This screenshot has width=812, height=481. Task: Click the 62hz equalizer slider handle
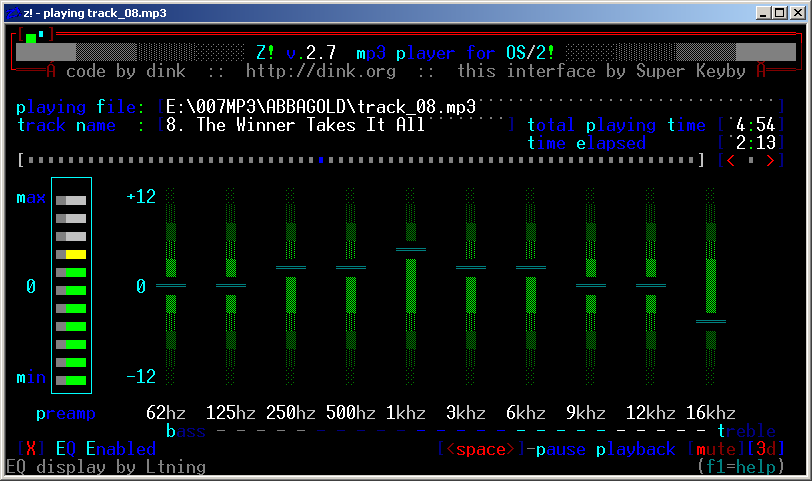pos(171,286)
